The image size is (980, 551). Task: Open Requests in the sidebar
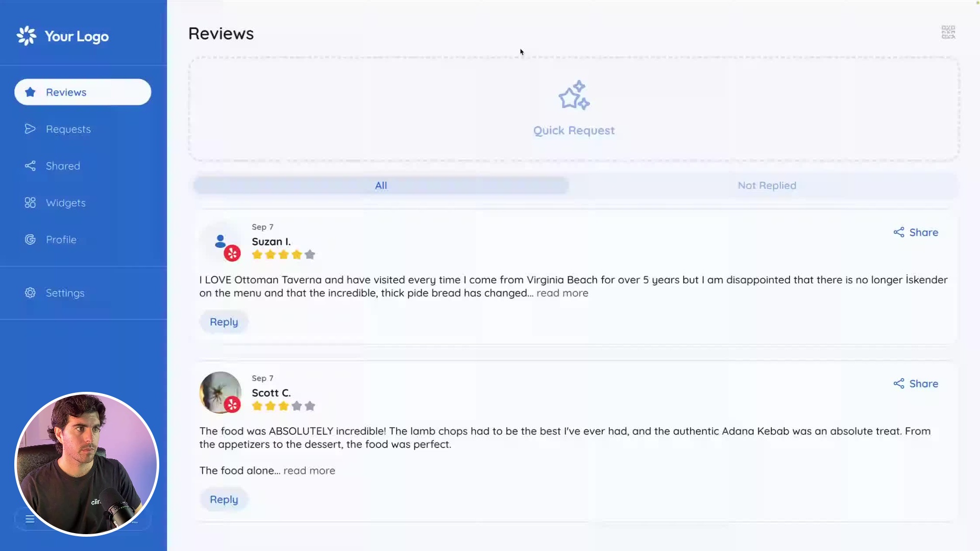point(68,129)
